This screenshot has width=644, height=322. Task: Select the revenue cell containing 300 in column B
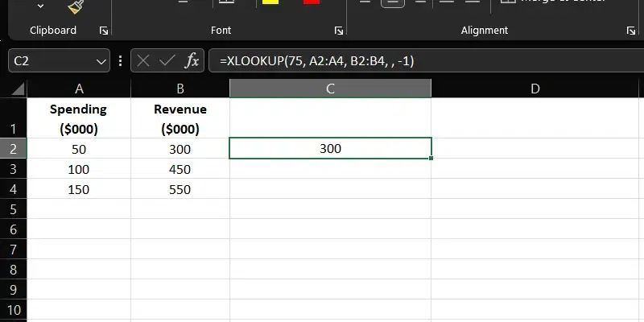(x=180, y=149)
